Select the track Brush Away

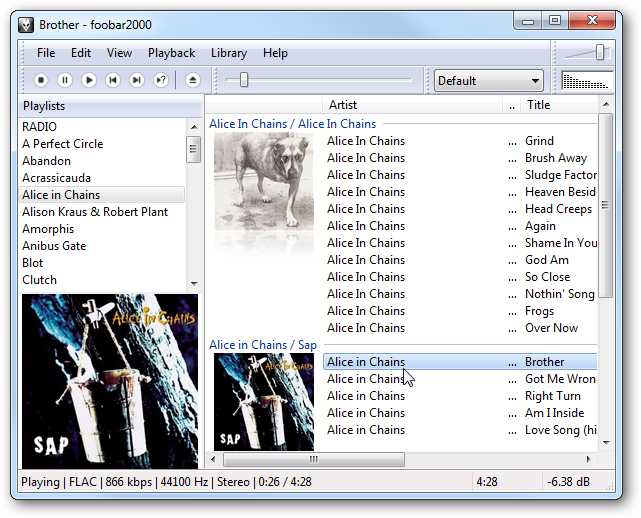[x=460, y=158]
